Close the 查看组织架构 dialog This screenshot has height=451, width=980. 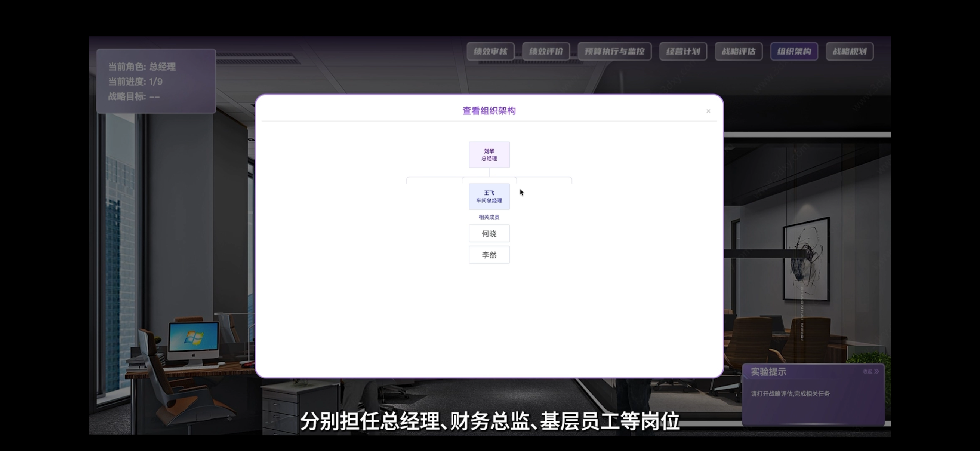pyautogui.click(x=708, y=111)
